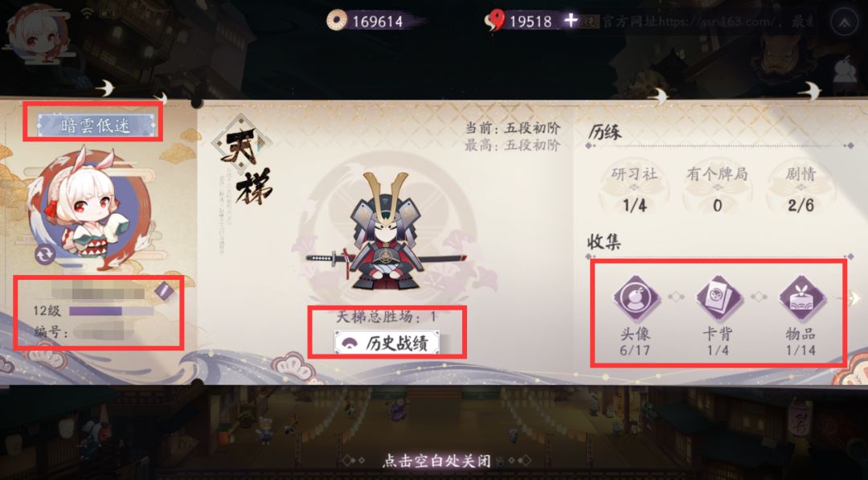Click the small profile avatar at top left

(36, 31)
